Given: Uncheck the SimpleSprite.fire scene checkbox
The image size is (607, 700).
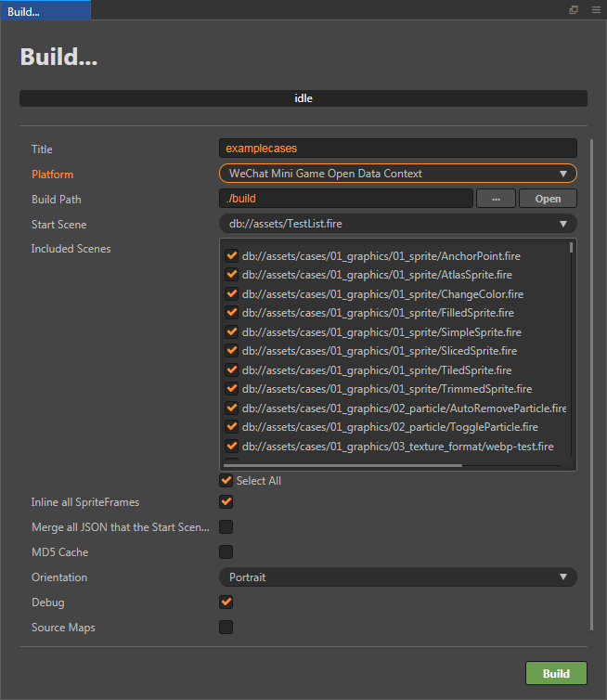Looking at the screenshot, I should pyautogui.click(x=232, y=331).
